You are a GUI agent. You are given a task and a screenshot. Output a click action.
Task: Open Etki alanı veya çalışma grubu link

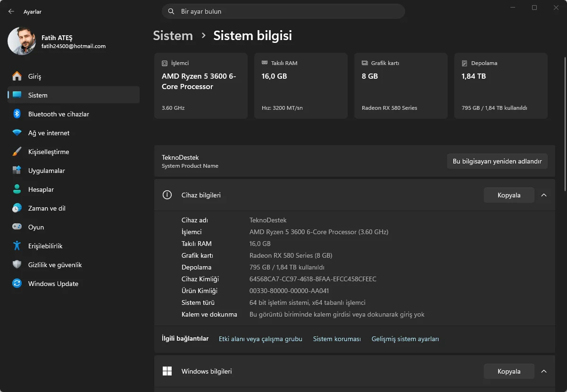pos(260,339)
